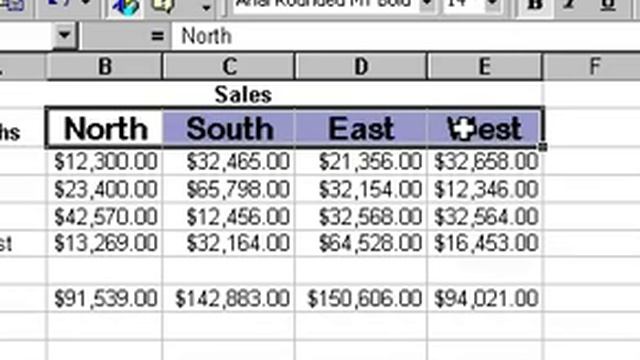Select cell containing $12,456.00
This screenshot has width=640, height=360.
(x=229, y=217)
